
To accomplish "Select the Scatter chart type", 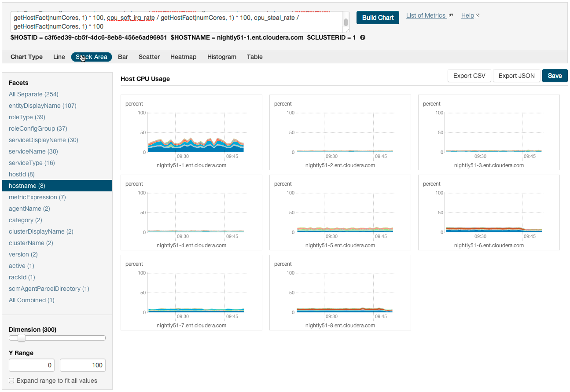I will 149,57.
